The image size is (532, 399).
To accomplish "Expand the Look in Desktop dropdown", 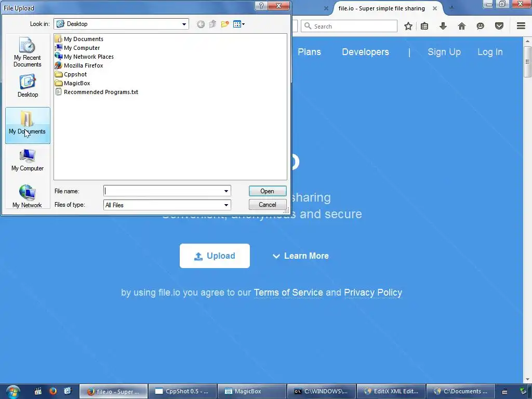I will (184, 24).
